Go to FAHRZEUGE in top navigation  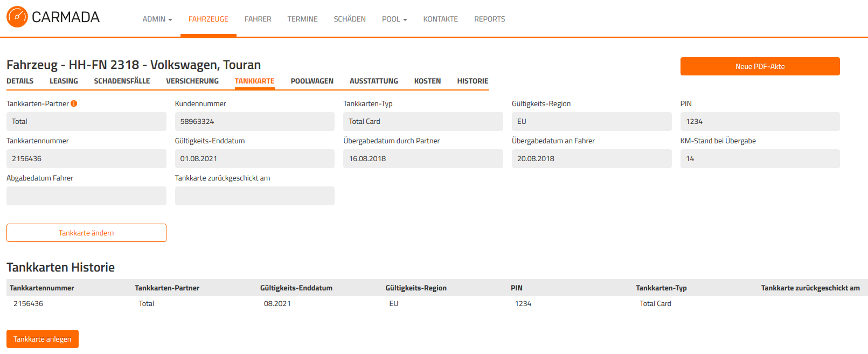[x=209, y=19]
